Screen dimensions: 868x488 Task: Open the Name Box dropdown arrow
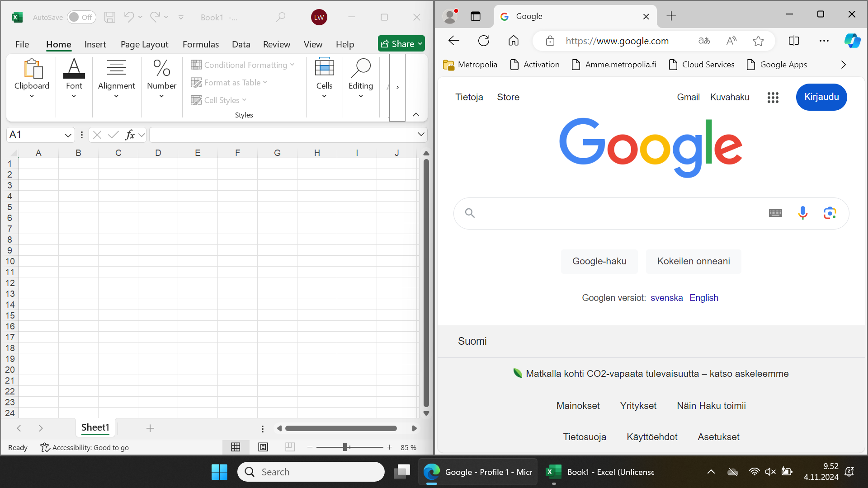pos(68,135)
